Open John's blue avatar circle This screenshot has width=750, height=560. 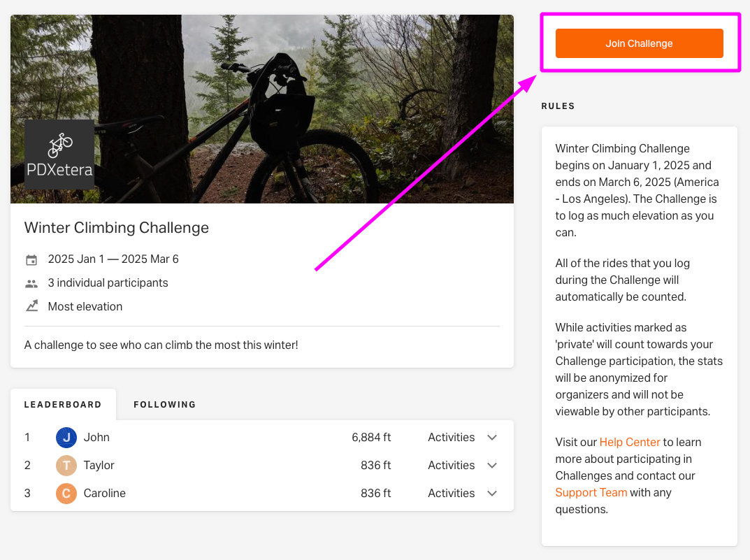(66, 437)
